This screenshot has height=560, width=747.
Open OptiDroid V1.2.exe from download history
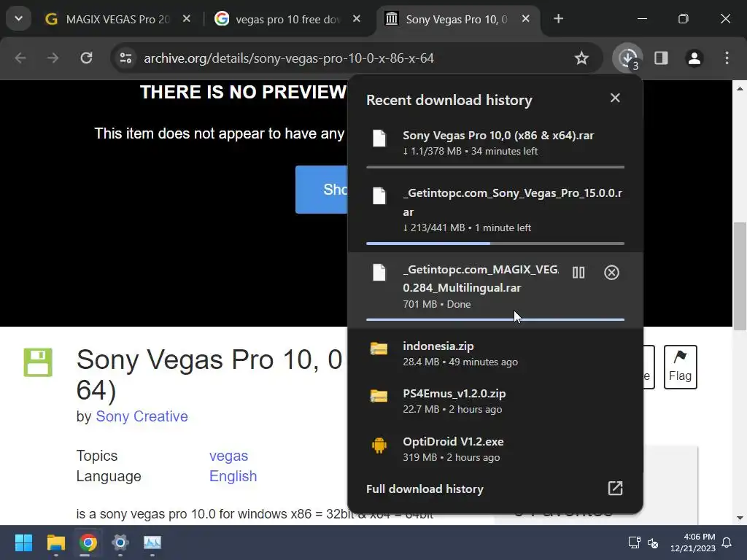tap(495, 448)
